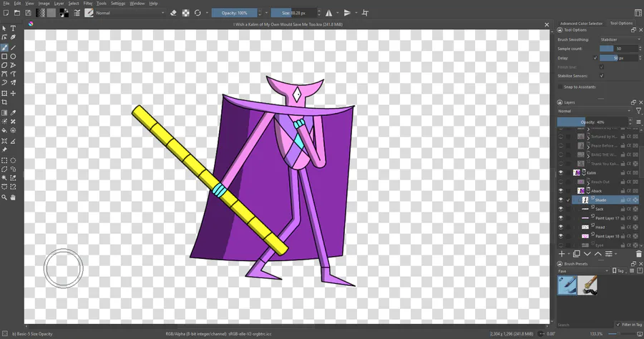Open the File menu
Viewport: 644px width, 339px height.
coord(6,4)
